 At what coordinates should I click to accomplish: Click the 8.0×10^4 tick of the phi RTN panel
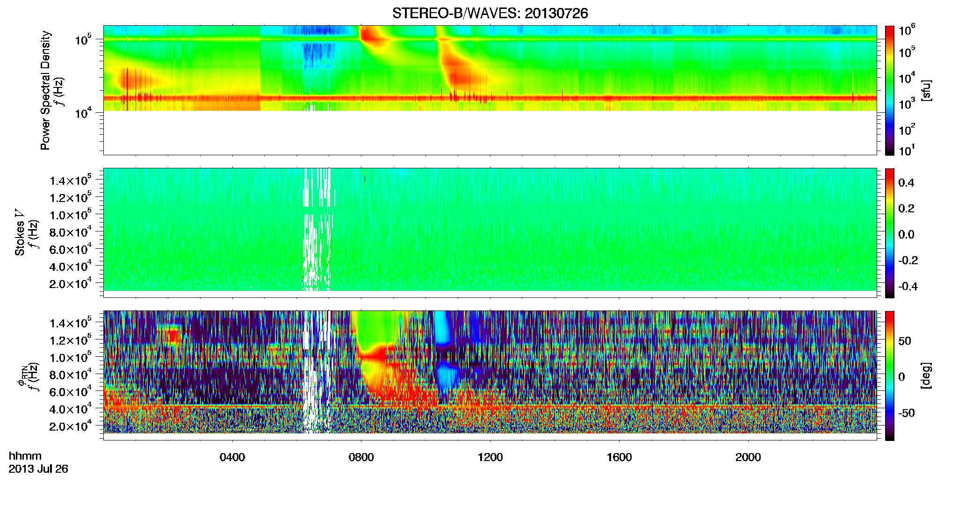coord(71,374)
